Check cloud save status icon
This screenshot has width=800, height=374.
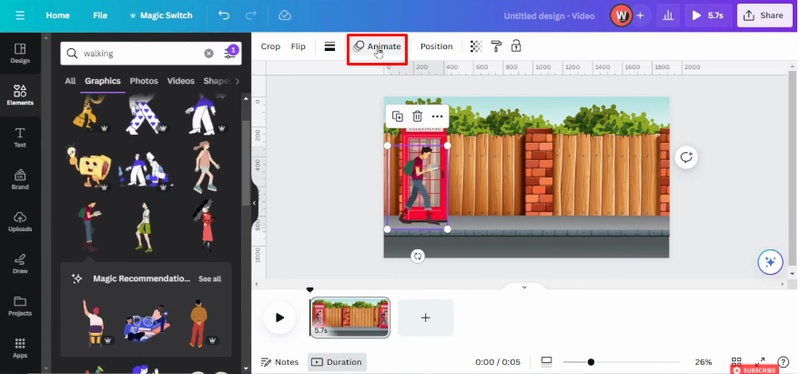pos(285,15)
